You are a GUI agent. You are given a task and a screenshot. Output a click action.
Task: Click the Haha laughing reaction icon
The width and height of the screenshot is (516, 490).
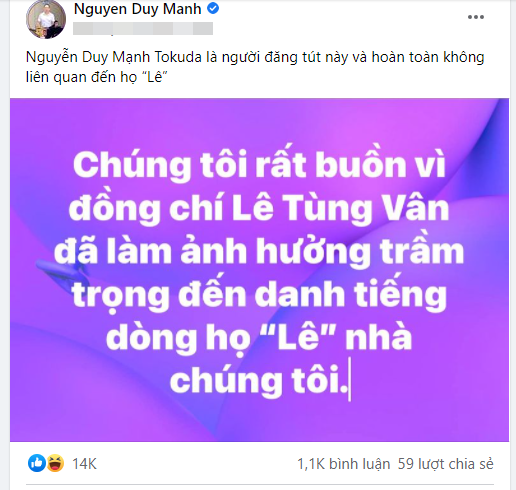[x=55, y=463]
